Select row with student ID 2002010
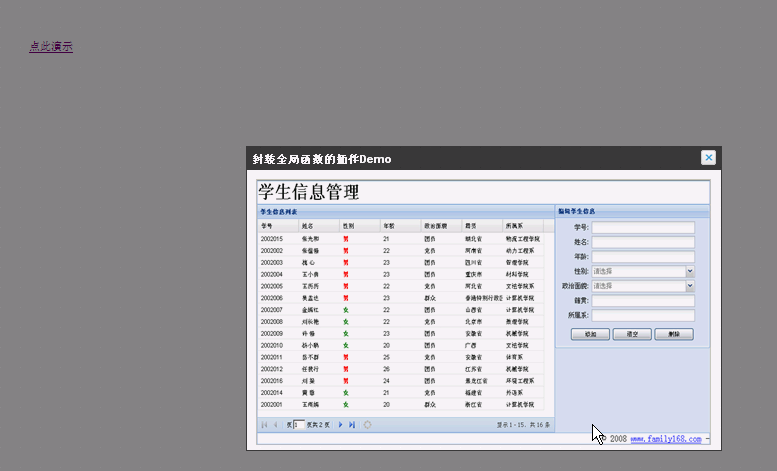 401,346
